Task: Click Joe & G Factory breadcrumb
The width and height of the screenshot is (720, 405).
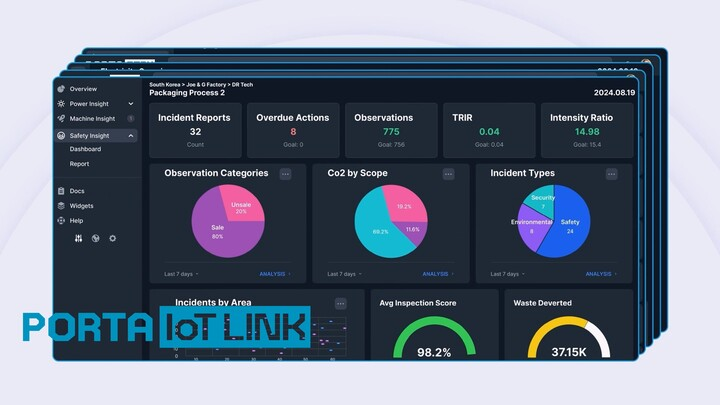Action: click(x=206, y=84)
